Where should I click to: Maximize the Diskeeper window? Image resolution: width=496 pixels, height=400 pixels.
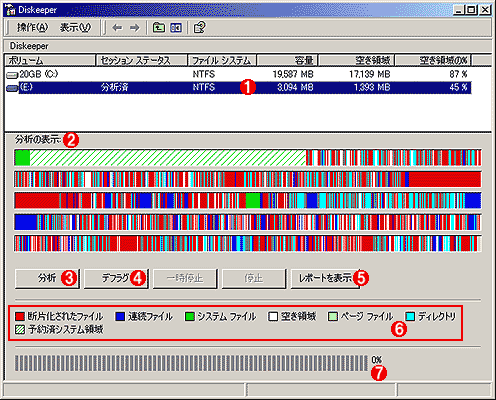[471, 10]
